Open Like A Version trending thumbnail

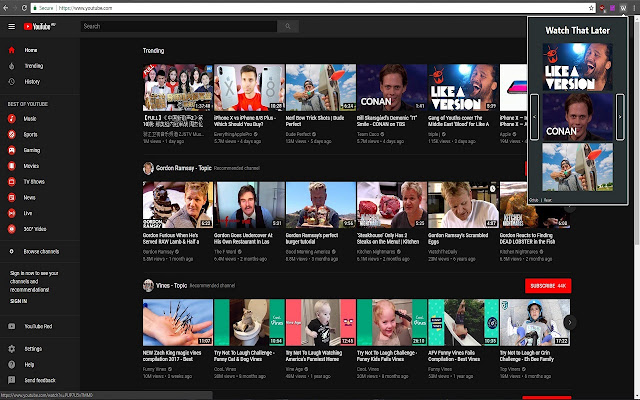tap(463, 87)
